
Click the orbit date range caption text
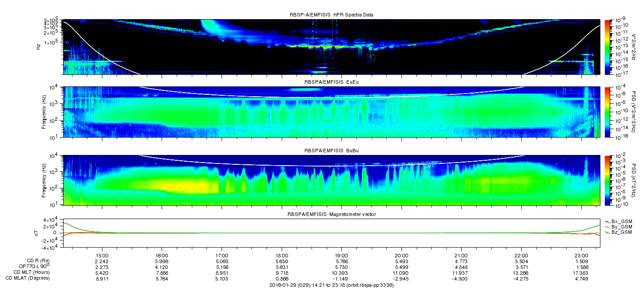click(x=332, y=285)
